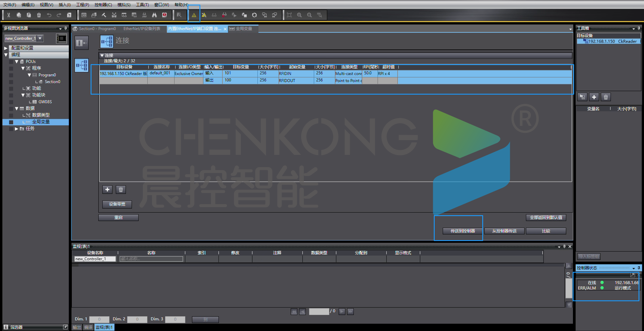The height and width of the screenshot is (331, 644).
Task: Click the 传送到控制器 button
Action: click(x=463, y=231)
